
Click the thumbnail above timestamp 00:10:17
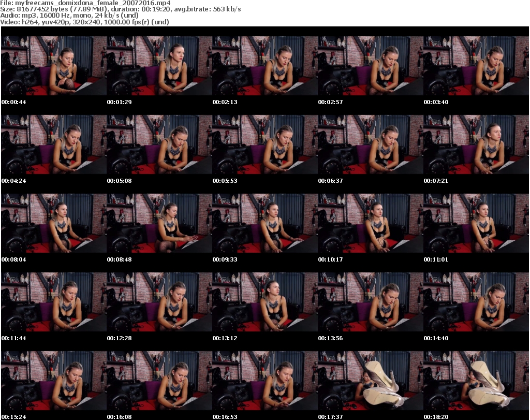(371, 224)
